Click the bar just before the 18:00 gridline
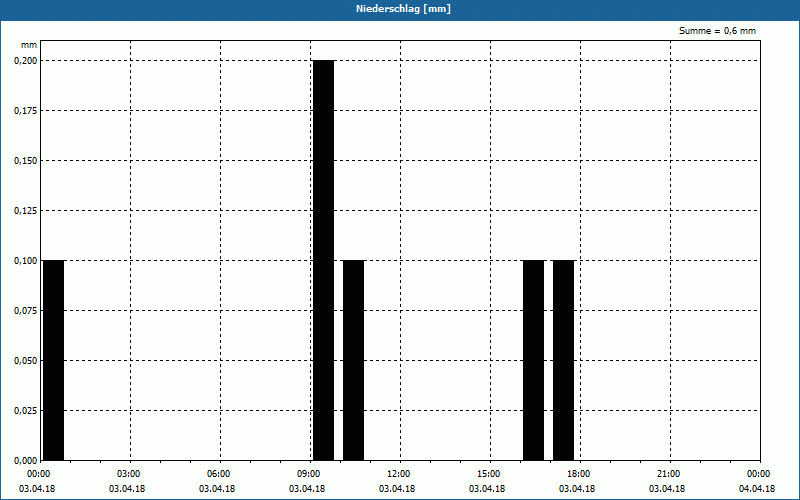800x500 pixels. pos(564,360)
